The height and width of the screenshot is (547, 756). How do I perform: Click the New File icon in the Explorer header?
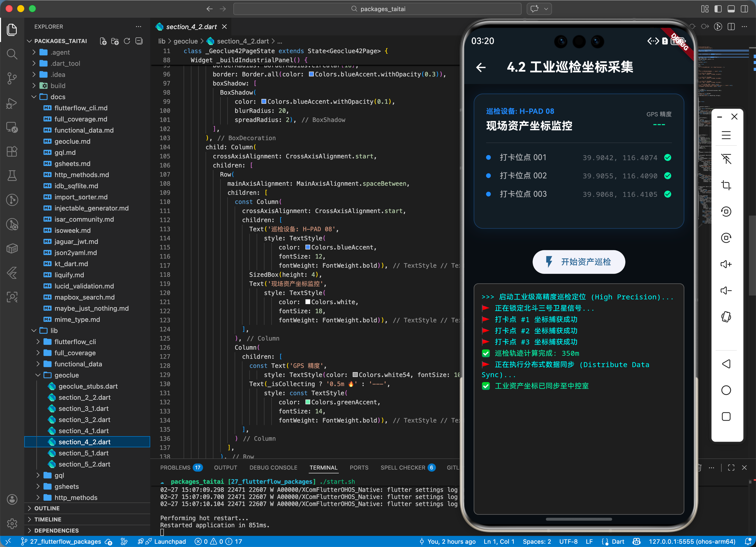(x=103, y=41)
